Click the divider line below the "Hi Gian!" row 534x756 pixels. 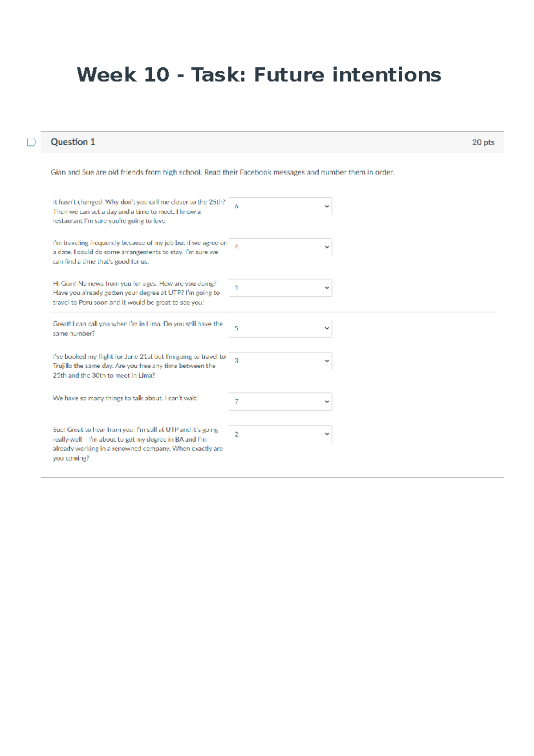point(272,312)
